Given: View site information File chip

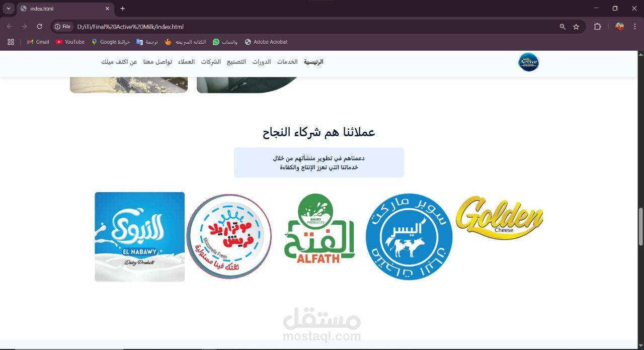Looking at the screenshot, I should [63, 27].
